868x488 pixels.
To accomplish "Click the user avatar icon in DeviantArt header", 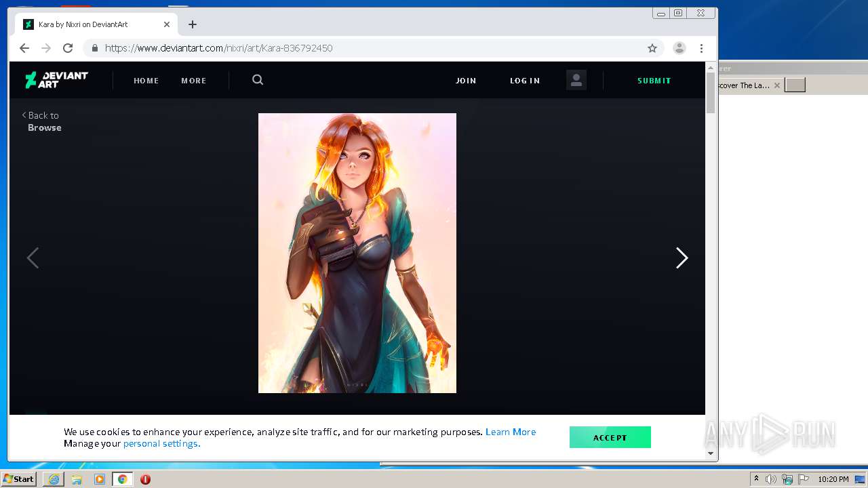I will pos(576,80).
